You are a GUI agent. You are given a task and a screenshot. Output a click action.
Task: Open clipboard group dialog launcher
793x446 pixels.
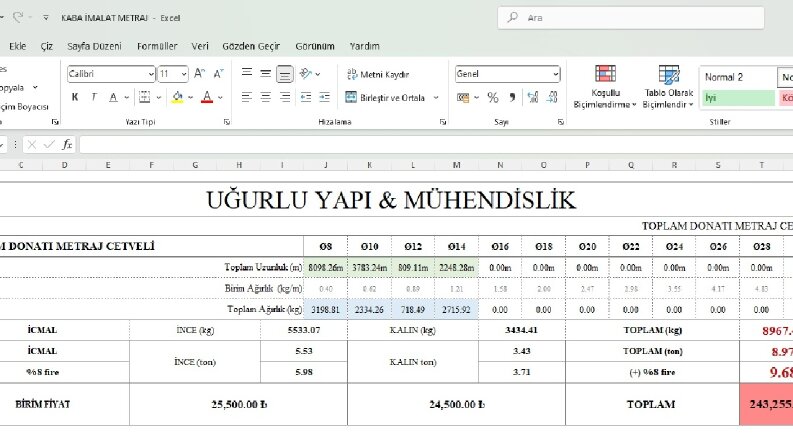point(55,122)
